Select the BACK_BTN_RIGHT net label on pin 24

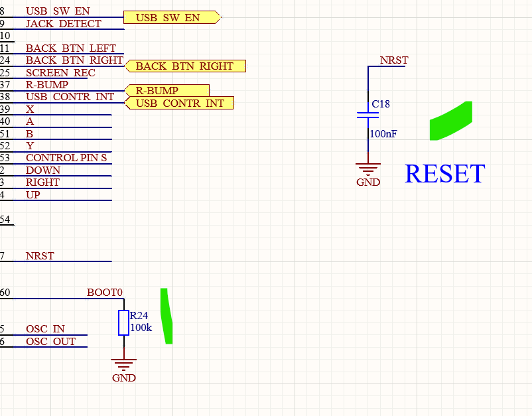point(74,60)
